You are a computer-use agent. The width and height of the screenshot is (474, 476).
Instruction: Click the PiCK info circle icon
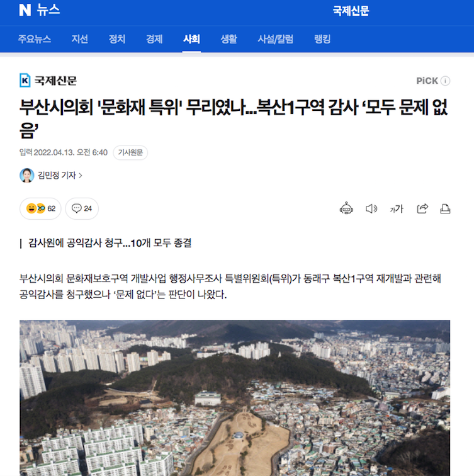(445, 81)
